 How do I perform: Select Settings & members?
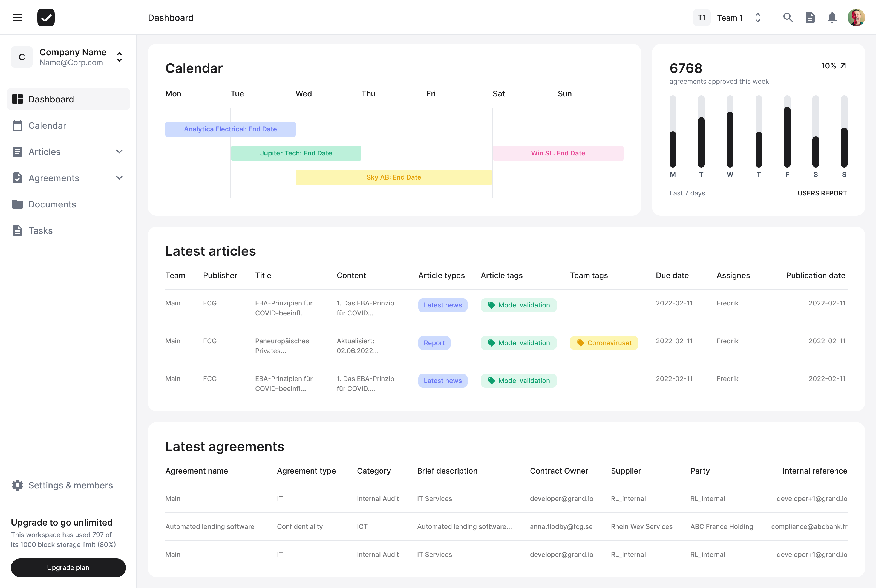(71, 485)
